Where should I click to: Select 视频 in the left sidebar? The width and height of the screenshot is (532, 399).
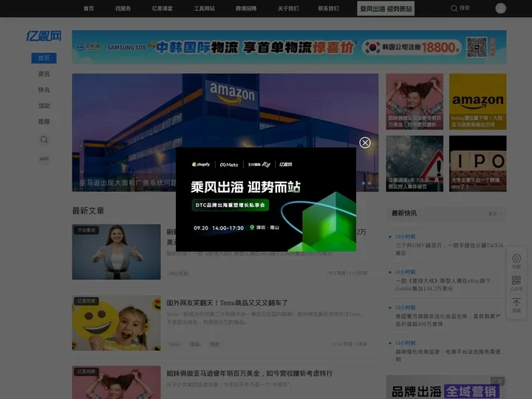[44, 121]
